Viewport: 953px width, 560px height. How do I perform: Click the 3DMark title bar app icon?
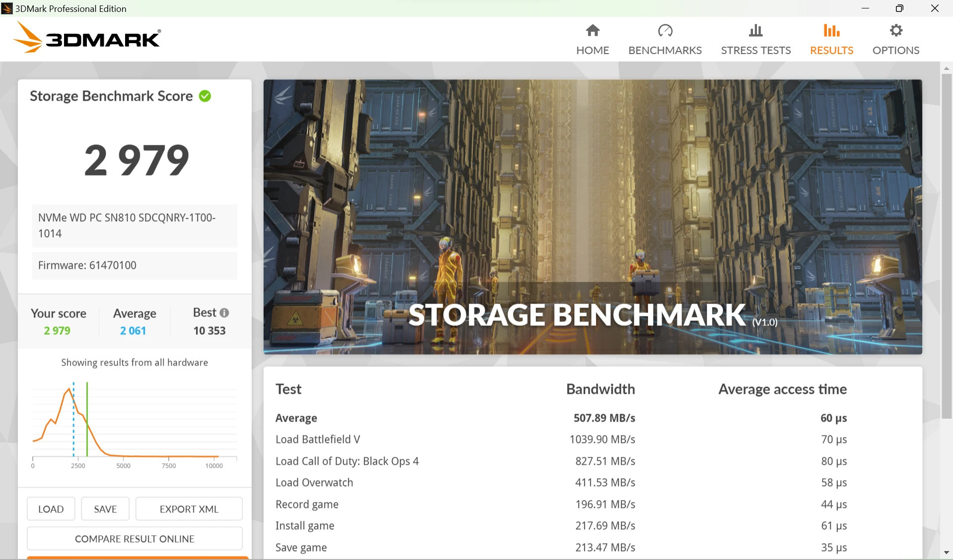coord(7,8)
